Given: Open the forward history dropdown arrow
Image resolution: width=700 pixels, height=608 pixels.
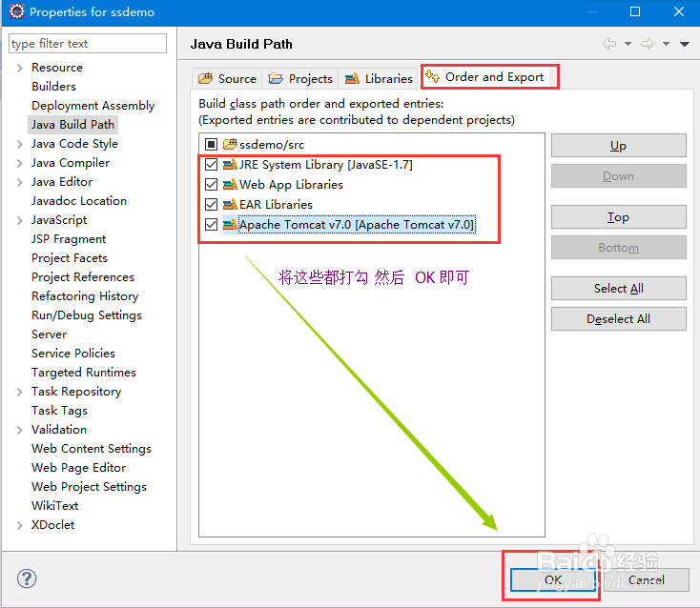Looking at the screenshot, I should pyautogui.click(x=666, y=44).
